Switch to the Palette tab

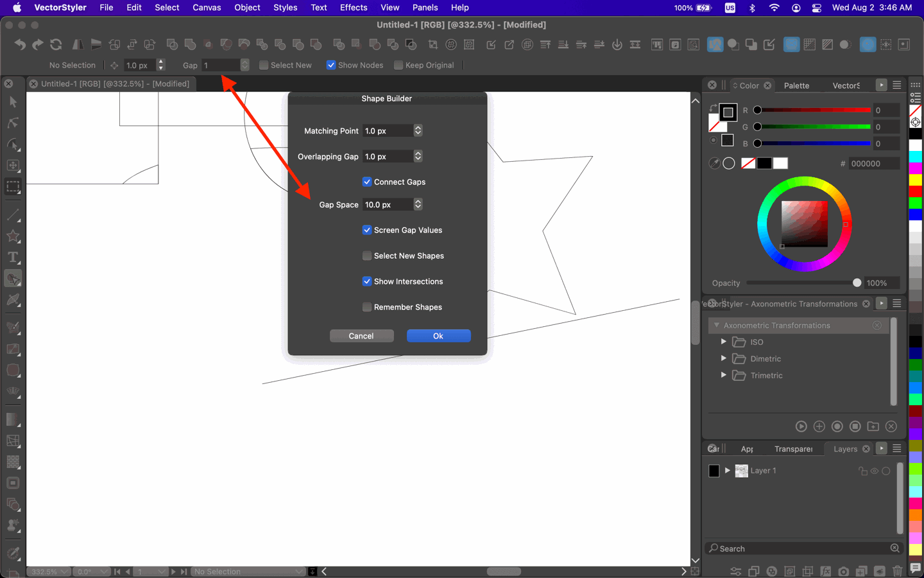pyautogui.click(x=796, y=85)
